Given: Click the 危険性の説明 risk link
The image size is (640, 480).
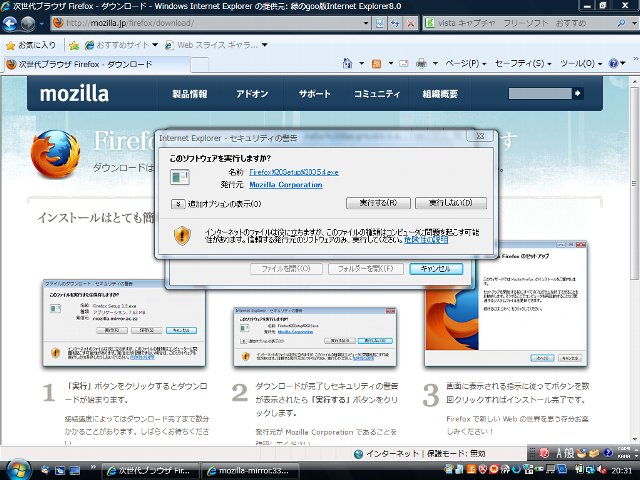Looking at the screenshot, I should (426, 240).
